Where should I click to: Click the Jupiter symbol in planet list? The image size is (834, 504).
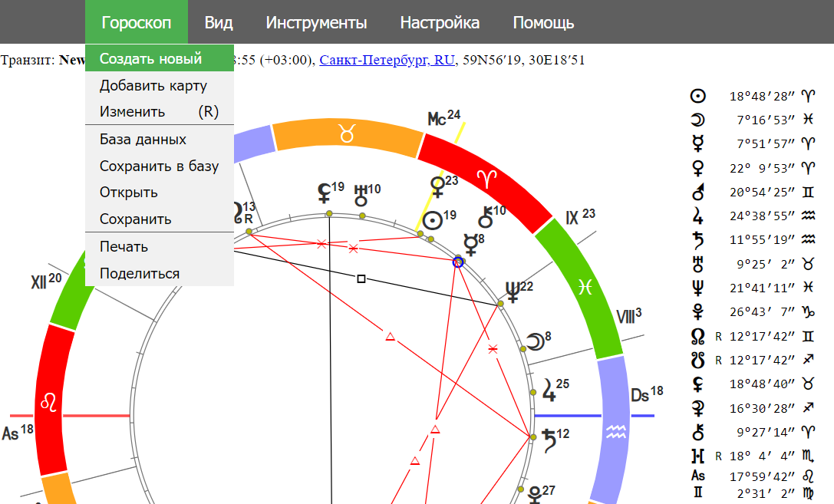[x=697, y=216]
